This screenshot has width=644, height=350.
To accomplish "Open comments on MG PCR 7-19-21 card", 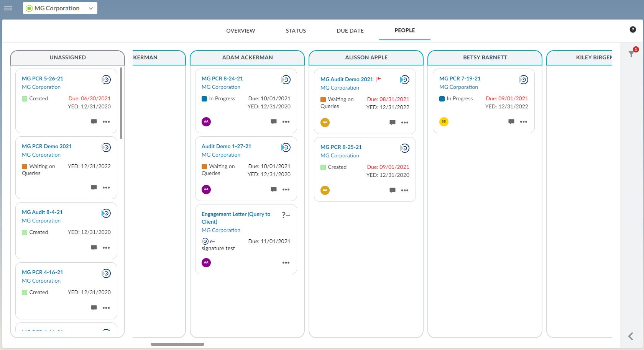I will click(x=511, y=122).
